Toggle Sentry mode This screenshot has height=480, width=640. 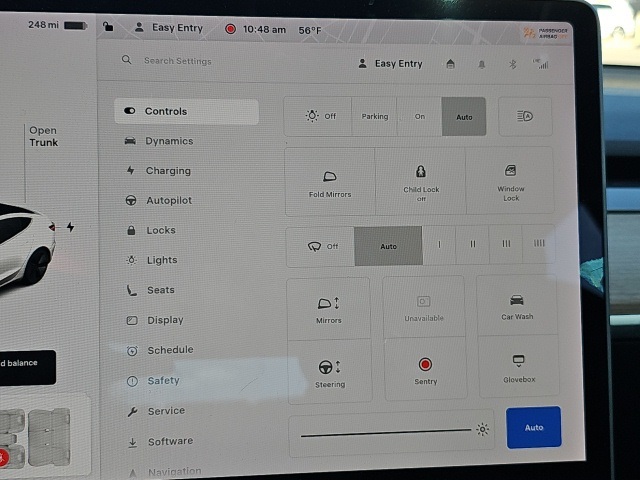point(425,370)
